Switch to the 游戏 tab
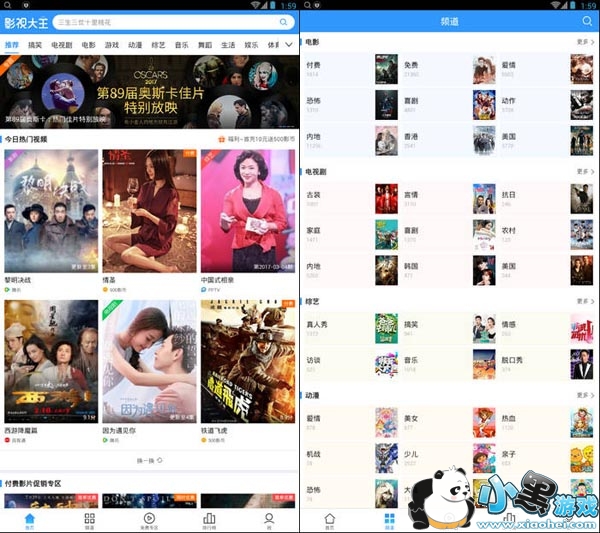Screen dimensions: 600x533 tap(112, 45)
